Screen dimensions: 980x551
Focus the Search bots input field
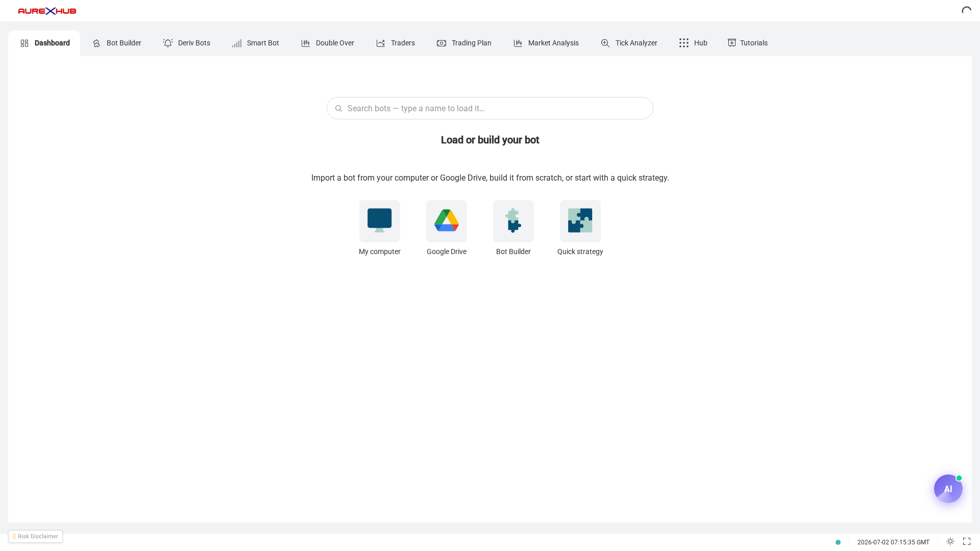(x=490, y=108)
